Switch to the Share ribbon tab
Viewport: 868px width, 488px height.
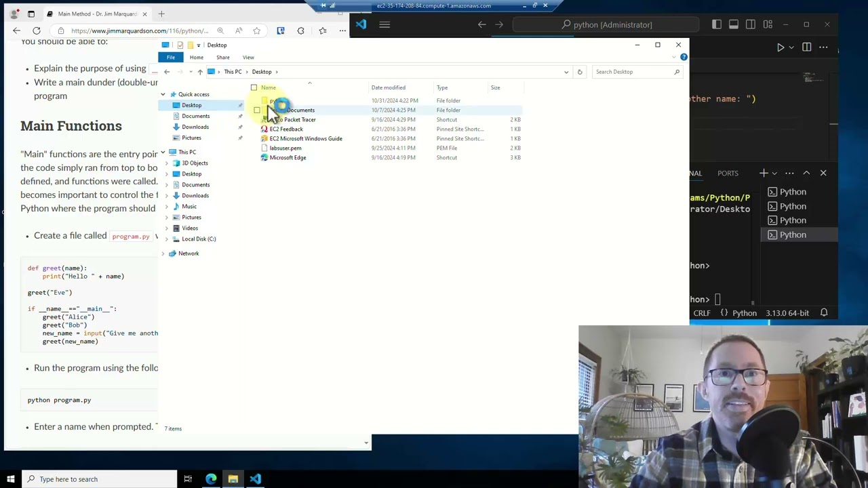(222, 58)
